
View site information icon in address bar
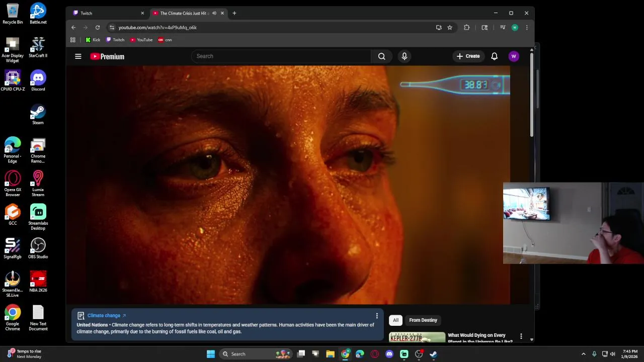(112, 28)
